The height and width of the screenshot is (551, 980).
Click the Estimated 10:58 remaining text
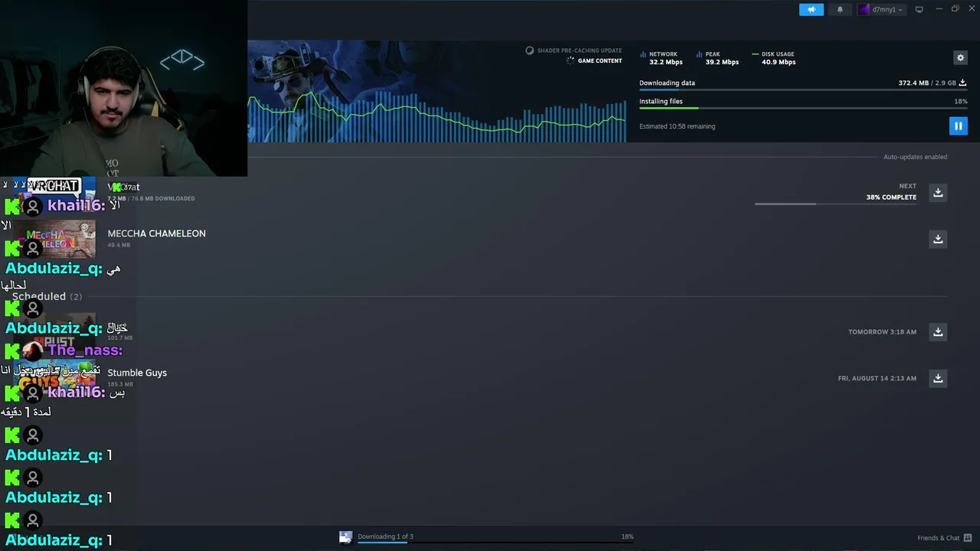(677, 126)
